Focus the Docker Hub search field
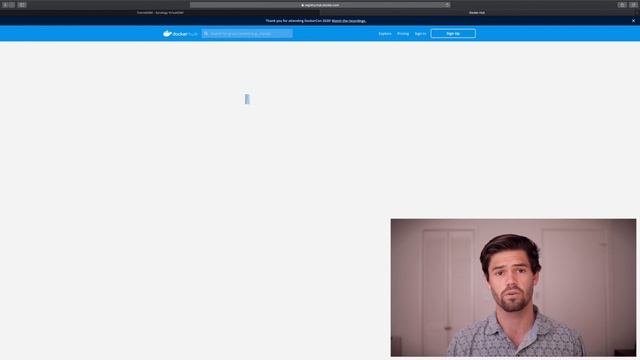640x360 pixels. [x=247, y=33]
